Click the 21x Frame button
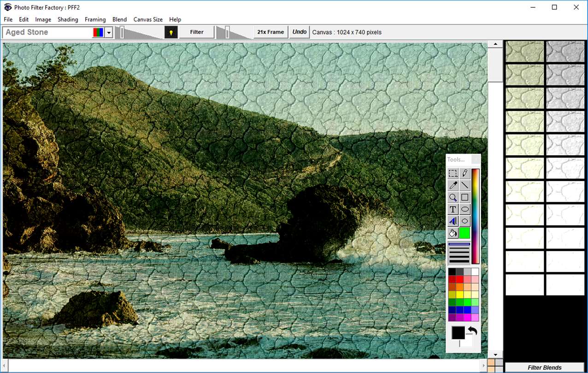 (x=270, y=32)
